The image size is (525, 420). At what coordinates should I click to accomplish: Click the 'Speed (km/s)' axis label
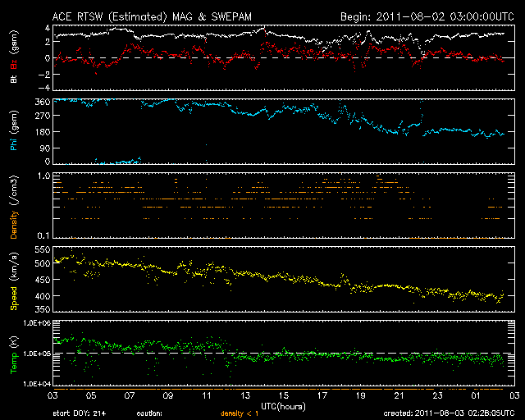14,281
